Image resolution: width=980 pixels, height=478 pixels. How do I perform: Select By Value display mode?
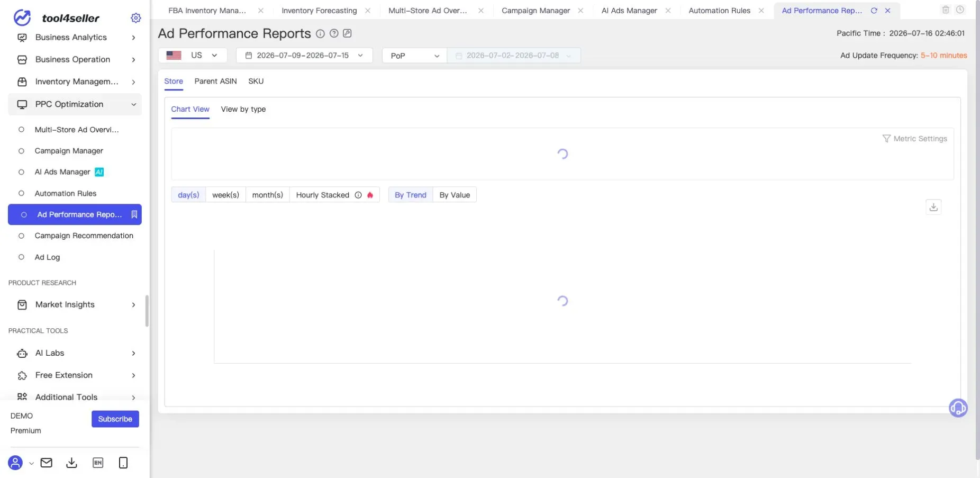pyautogui.click(x=455, y=195)
